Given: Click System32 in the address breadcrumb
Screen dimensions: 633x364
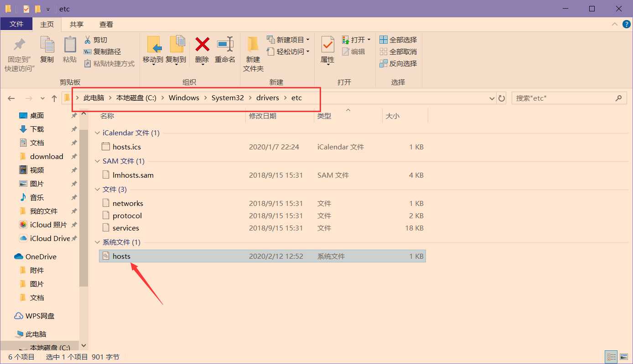Looking at the screenshot, I should coord(228,98).
